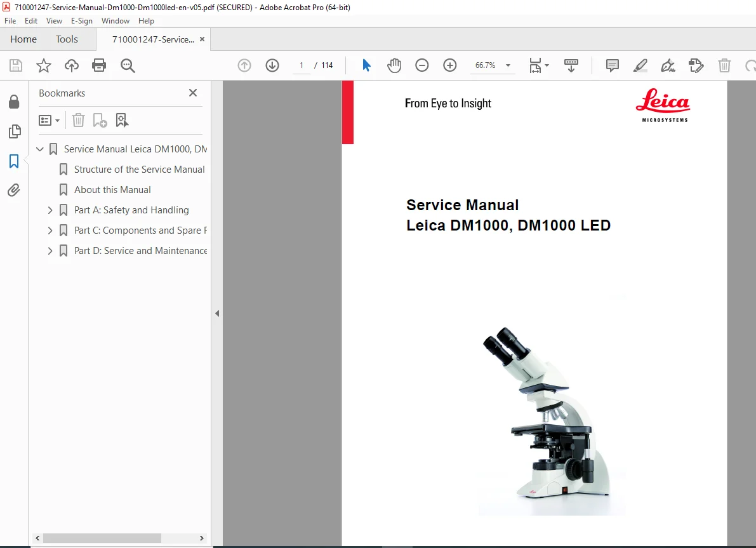Open the Window menu
Screen dimensions: 756x548
tap(116, 21)
